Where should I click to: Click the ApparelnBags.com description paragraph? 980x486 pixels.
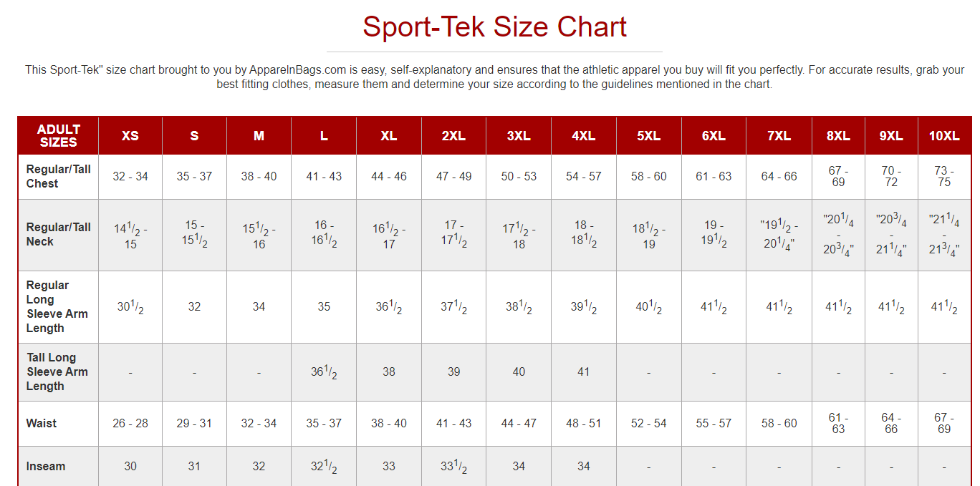click(x=494, y=77)
